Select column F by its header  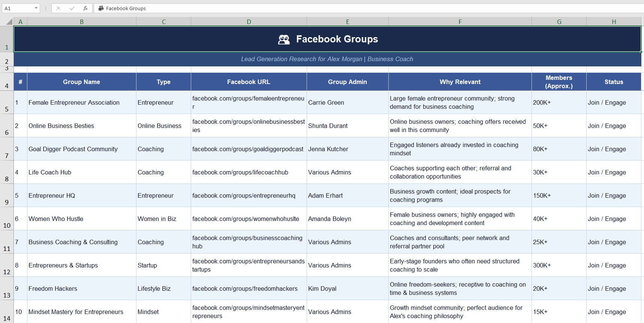[460, 22]
